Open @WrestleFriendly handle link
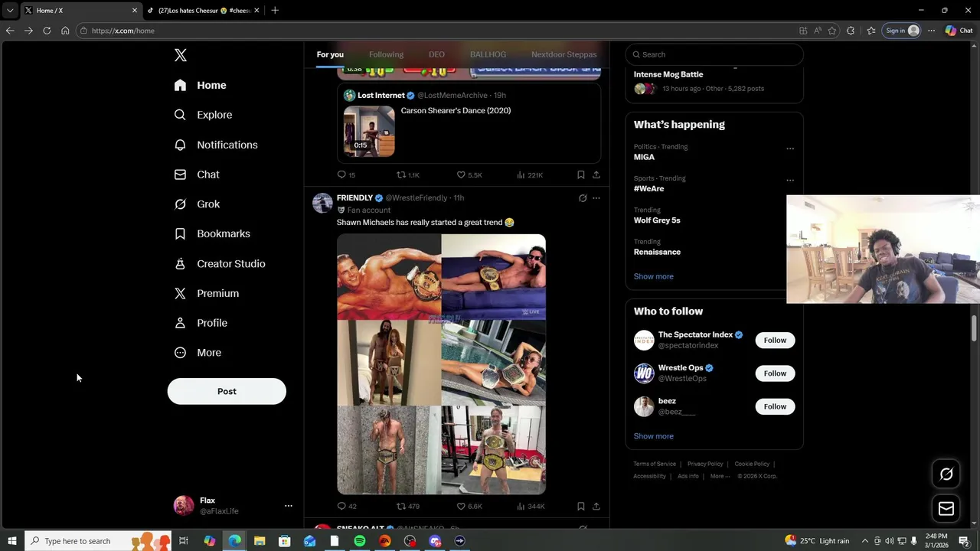Viewport: 980px width, 551px height. pyautogui.click(x=416, y=198)
